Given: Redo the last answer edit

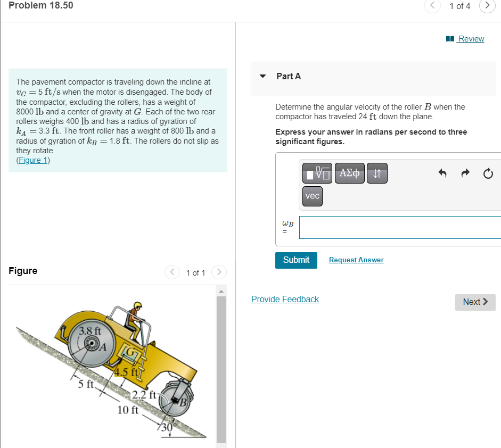Looking at the screenshot, I should (465, 173).
